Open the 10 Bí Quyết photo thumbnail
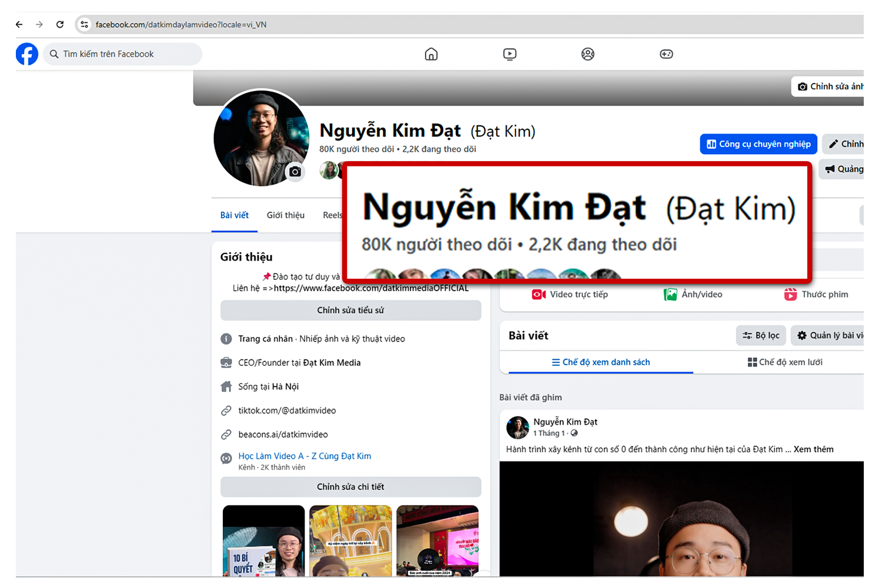The height and width of the screenshot is (588, 882). click(263, 540)
